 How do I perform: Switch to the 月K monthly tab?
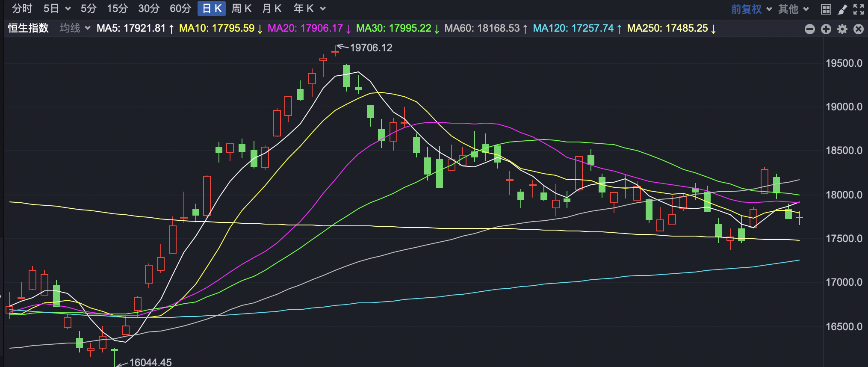(272, 9)
